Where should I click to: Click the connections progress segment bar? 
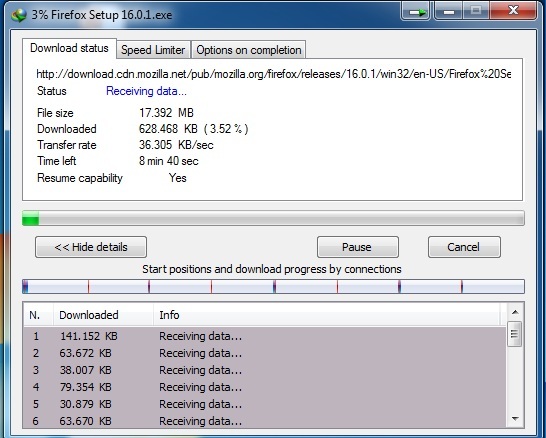tap(273, 286)
